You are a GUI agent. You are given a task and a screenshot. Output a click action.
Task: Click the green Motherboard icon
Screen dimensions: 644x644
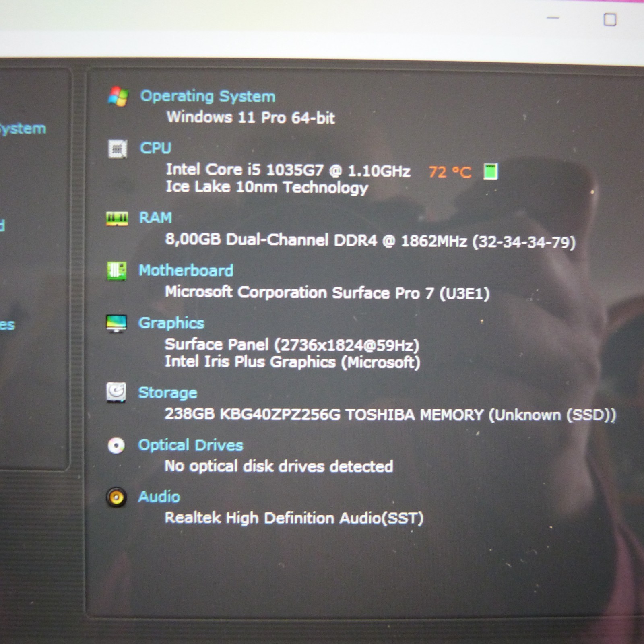pos(117,271)
